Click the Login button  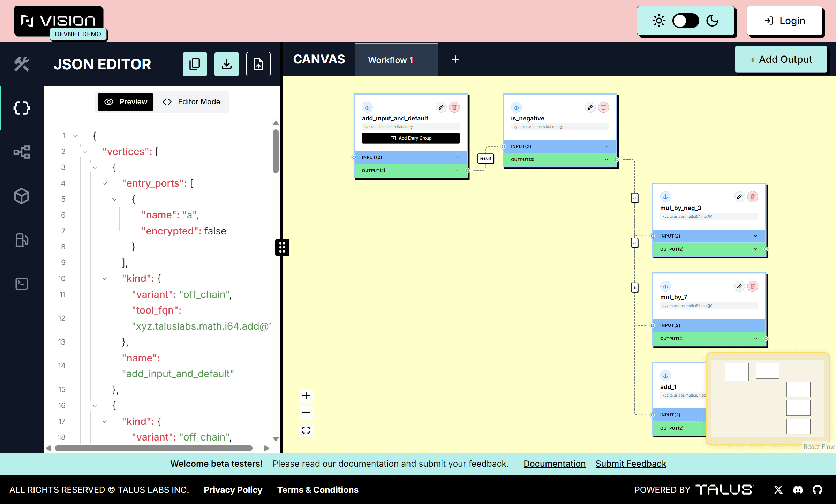785,21
